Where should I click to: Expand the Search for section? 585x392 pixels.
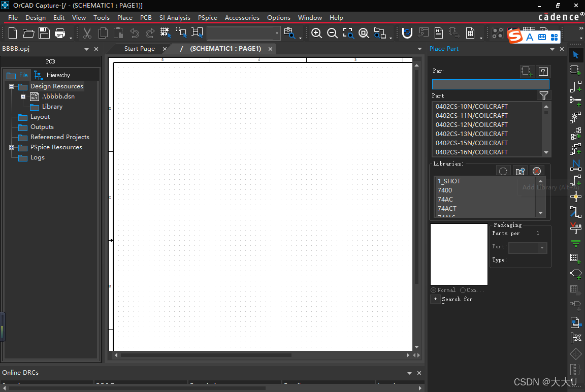click(435, 299)
